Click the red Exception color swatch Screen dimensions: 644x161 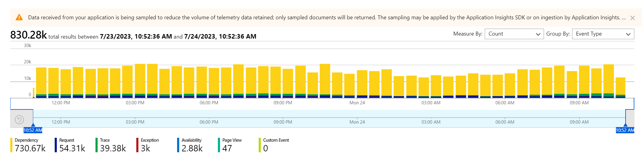(137, 145)
